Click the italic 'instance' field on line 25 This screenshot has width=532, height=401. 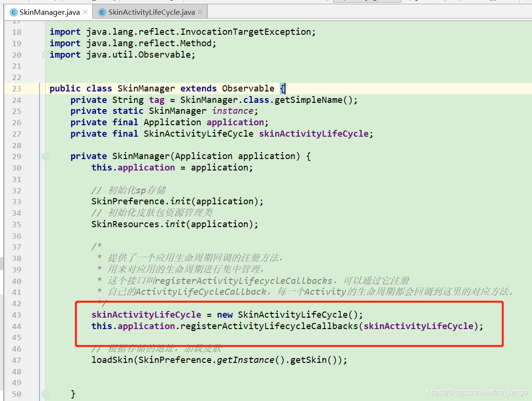pos(232,111)
